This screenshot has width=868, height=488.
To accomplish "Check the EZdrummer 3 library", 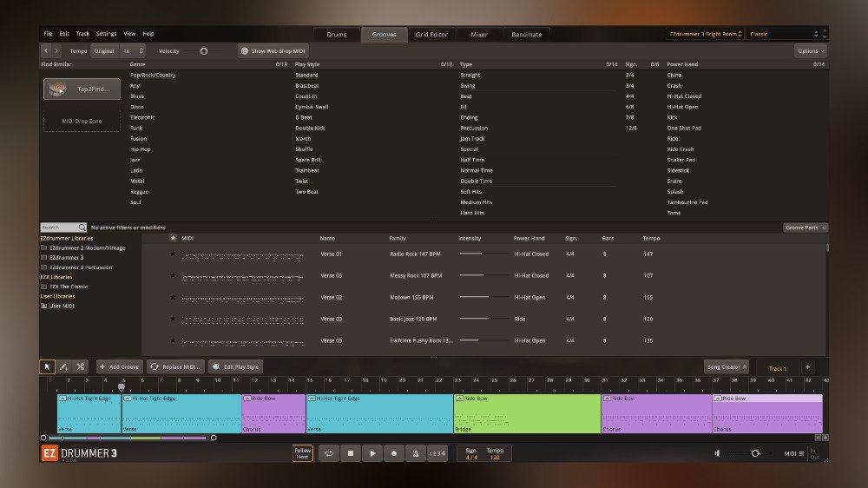I will pyautogui.click(x=43, y=258).
